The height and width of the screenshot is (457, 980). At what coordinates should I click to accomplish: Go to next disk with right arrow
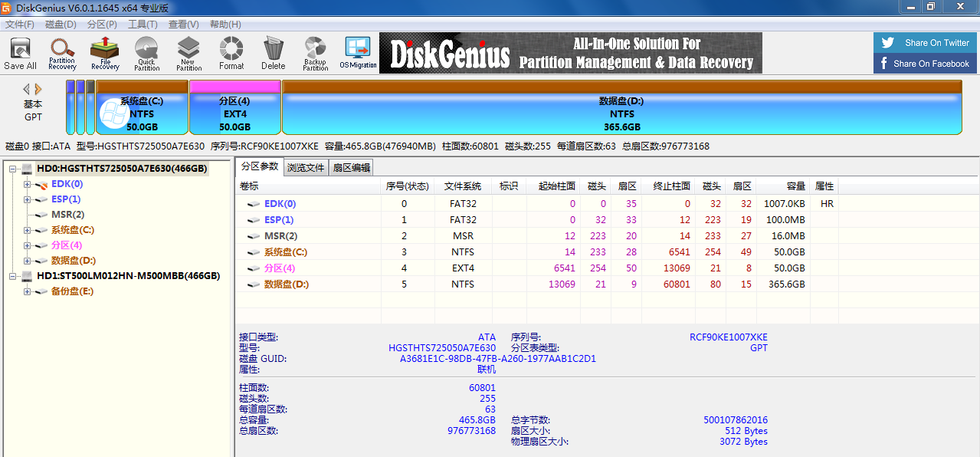point(38,89)
